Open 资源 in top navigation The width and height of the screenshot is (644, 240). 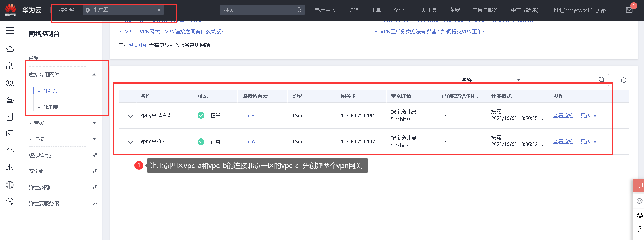[353, 10]
